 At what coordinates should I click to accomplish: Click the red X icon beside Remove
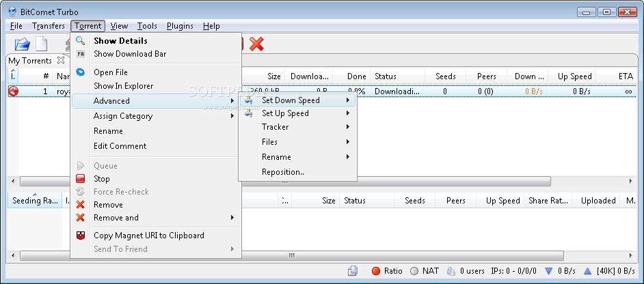click(81, 204)
